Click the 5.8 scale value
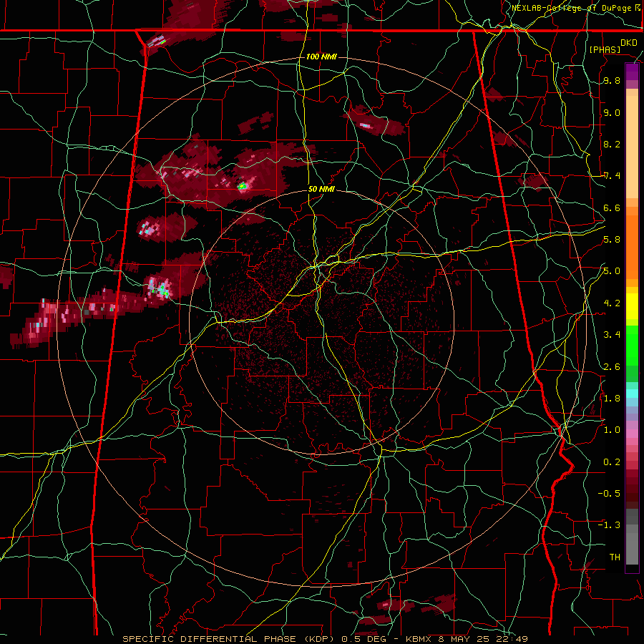This screenshot has height=644, width=644. (612, 240)
